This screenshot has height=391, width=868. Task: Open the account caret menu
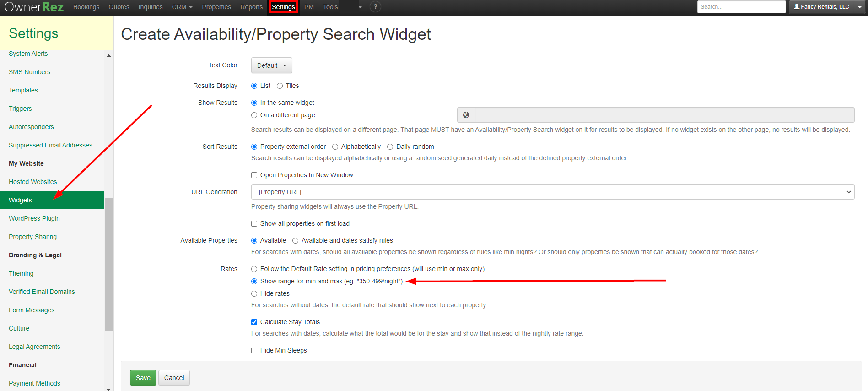tap(860, 7)
